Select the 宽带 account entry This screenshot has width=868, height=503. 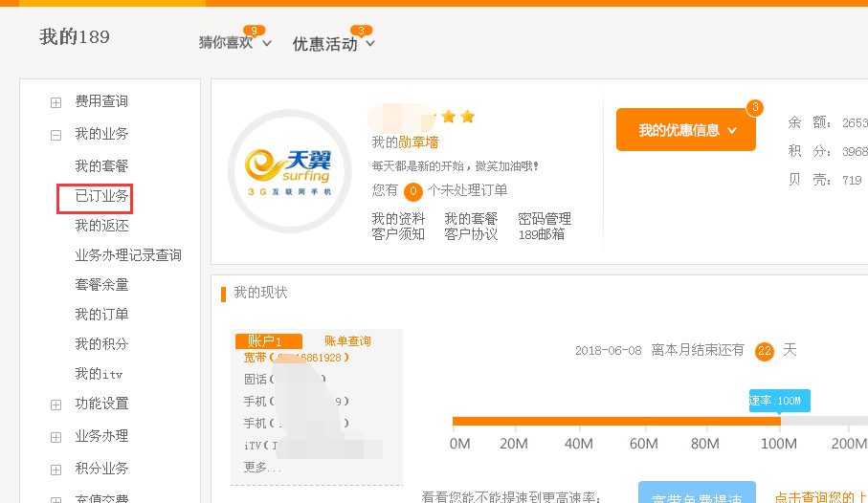pos(296,358)
